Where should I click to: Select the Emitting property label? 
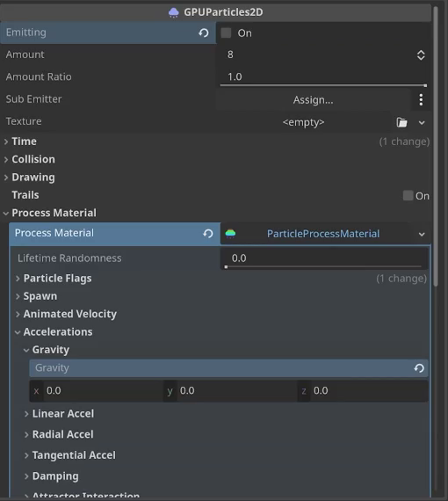tap(25, 33)
